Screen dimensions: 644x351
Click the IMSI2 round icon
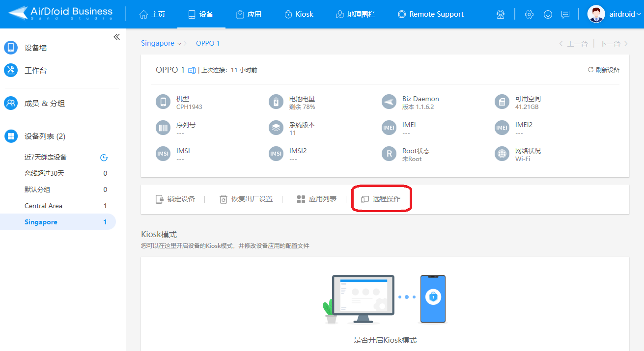[276, 154]
